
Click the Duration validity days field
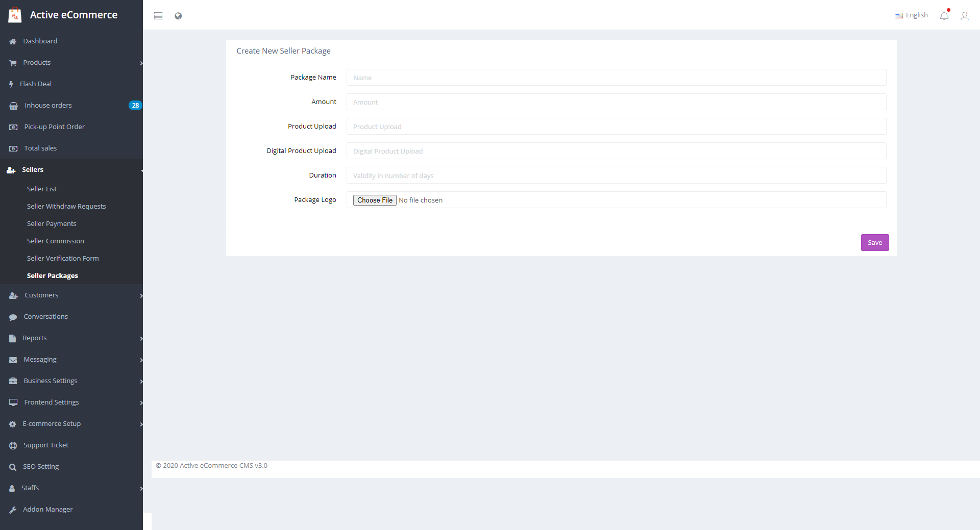pos(616,175)
